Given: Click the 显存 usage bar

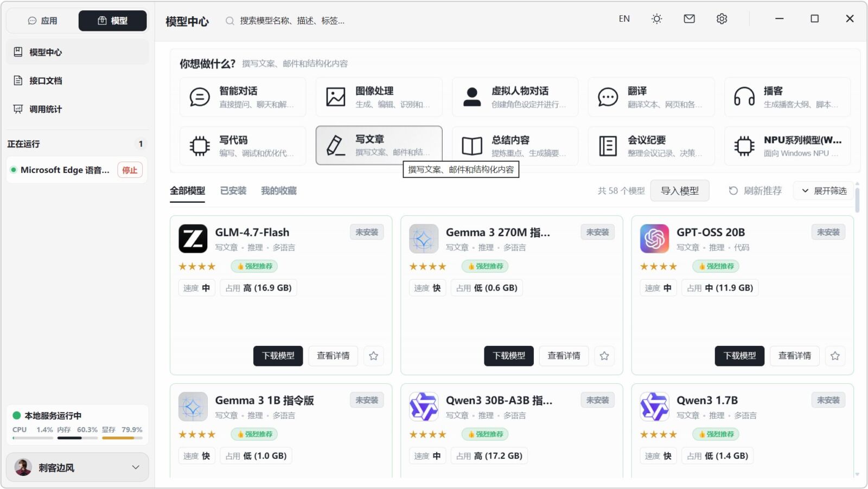Looking at the screenshot, I should coord(122,438).
